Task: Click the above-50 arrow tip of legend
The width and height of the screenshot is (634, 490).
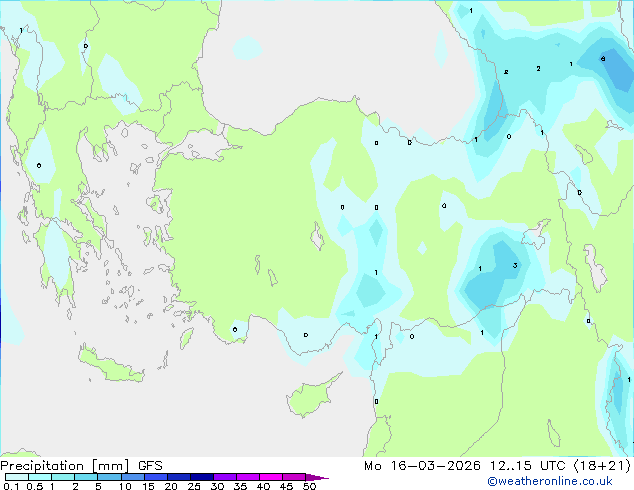Action: (x=317, y=477)
